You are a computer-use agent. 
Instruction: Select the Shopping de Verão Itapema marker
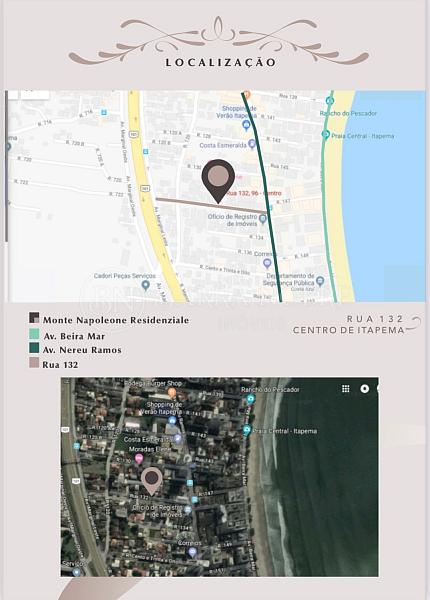246,125
